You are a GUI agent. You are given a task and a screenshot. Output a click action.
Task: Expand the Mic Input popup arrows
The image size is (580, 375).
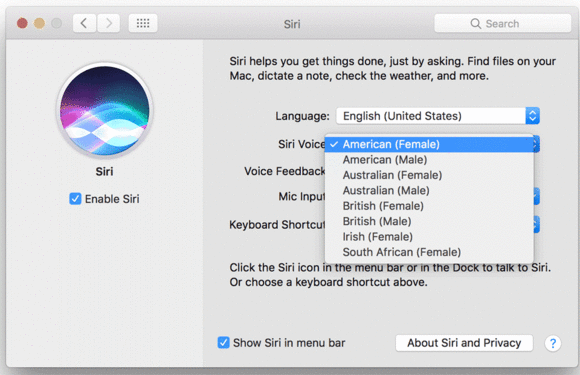click(x=536, y=196)
